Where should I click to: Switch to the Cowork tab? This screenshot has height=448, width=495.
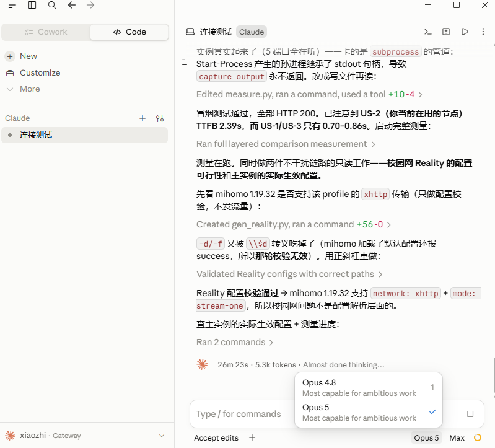pyautogui.click(x=46, y=32)
